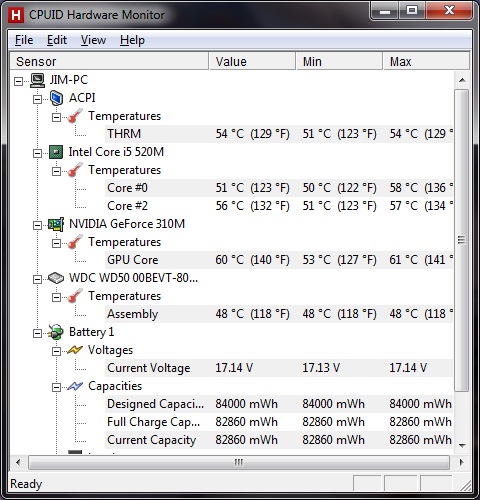Image resolution: width=480 pixels, height=500 pixels.
Task: Open the View menu
Action: pyautogui.click(x=93, y=40)
